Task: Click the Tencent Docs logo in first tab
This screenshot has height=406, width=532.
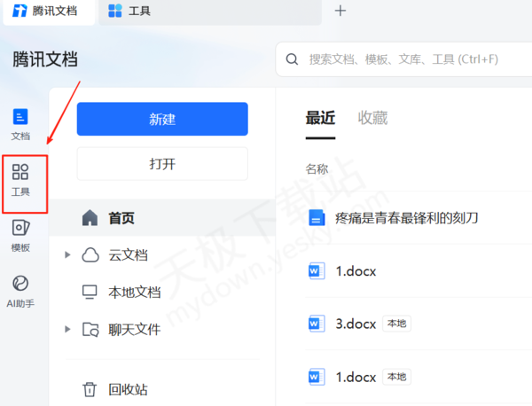Action: 20,11
